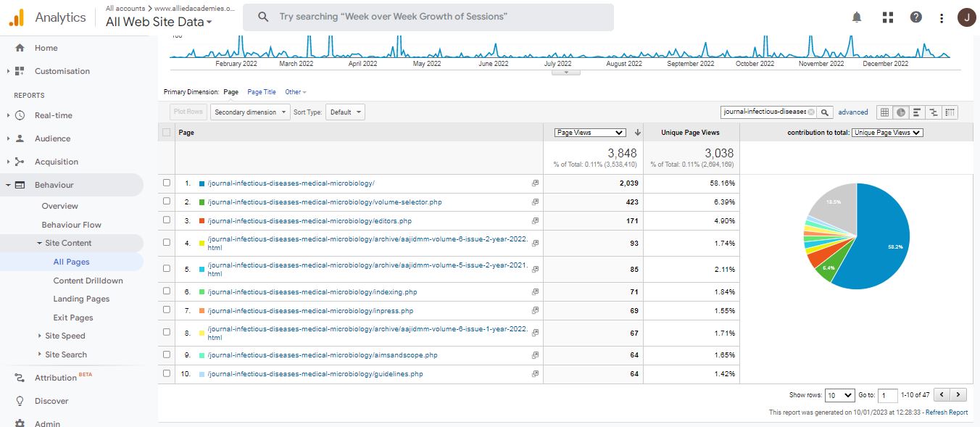
Task: Select the performance bar view icon
Action: click(917, 112)
